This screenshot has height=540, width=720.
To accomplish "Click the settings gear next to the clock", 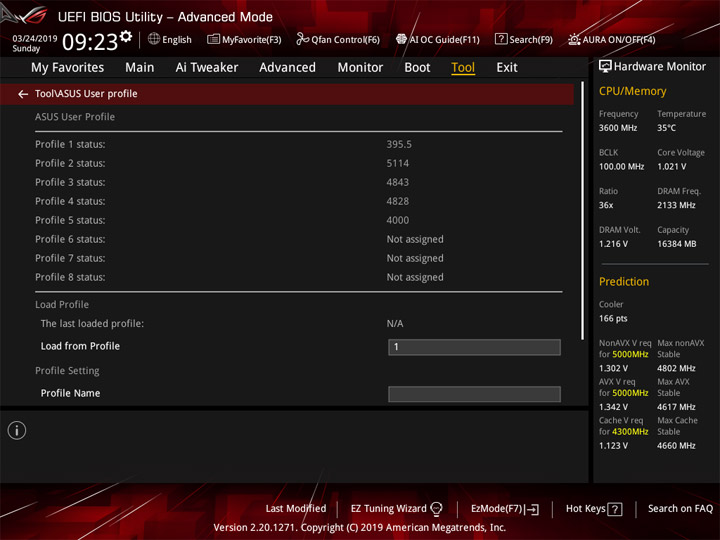I will tap(126, 36).
